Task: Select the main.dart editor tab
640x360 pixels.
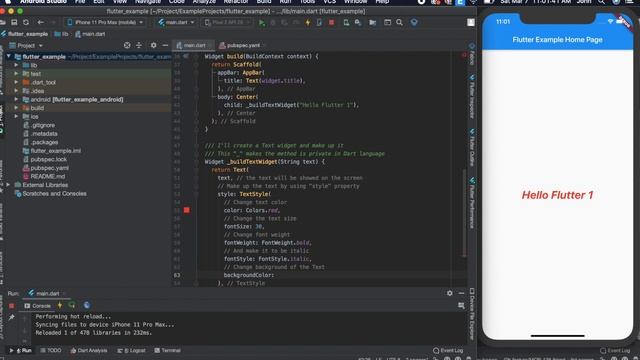Action: (x=194, y=45)
